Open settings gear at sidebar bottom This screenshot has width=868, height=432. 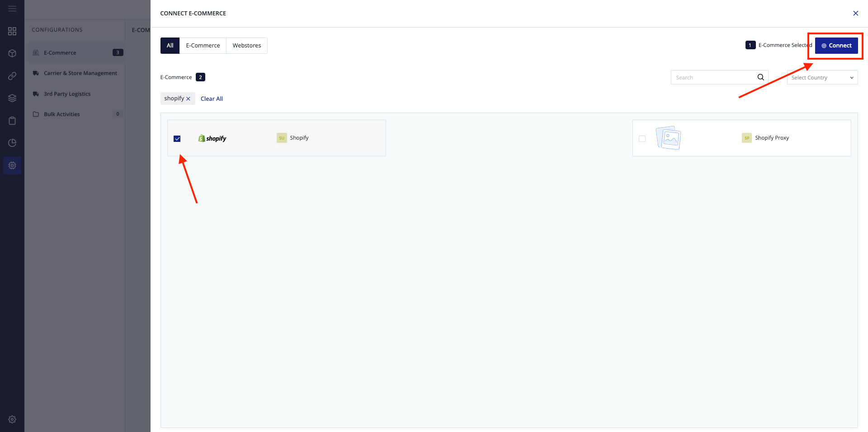click(x=12, y=419)
